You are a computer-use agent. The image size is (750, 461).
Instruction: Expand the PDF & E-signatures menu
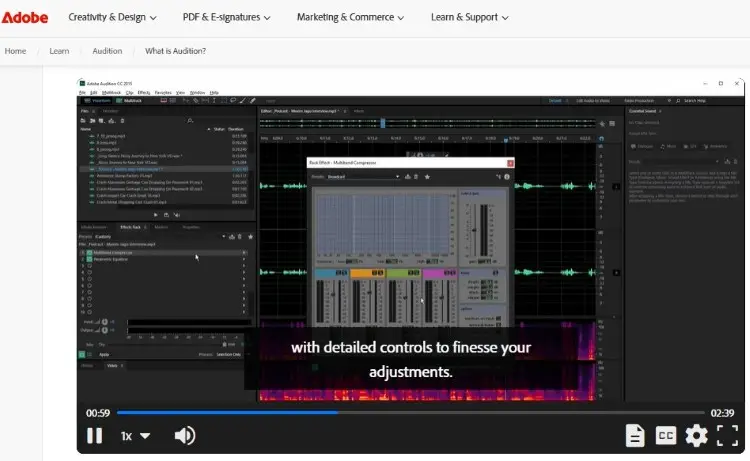226,17
